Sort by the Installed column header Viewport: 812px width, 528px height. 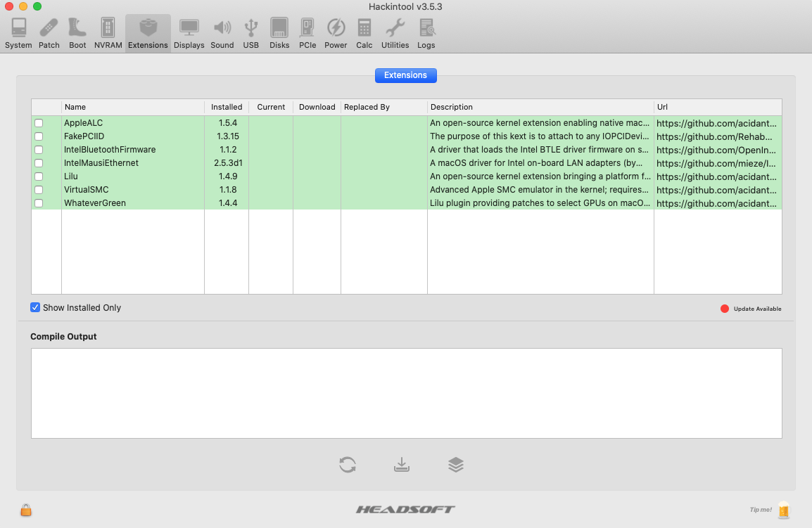[226, 107]
